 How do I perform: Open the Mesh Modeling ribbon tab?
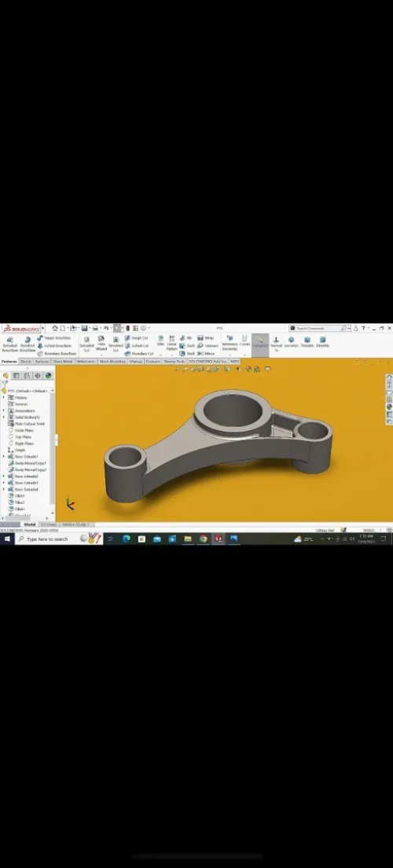(112, 362)
